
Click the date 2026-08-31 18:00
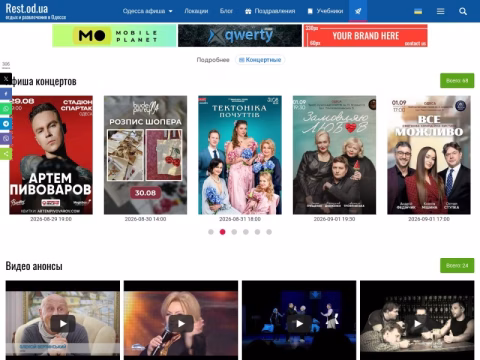[240, 219]
